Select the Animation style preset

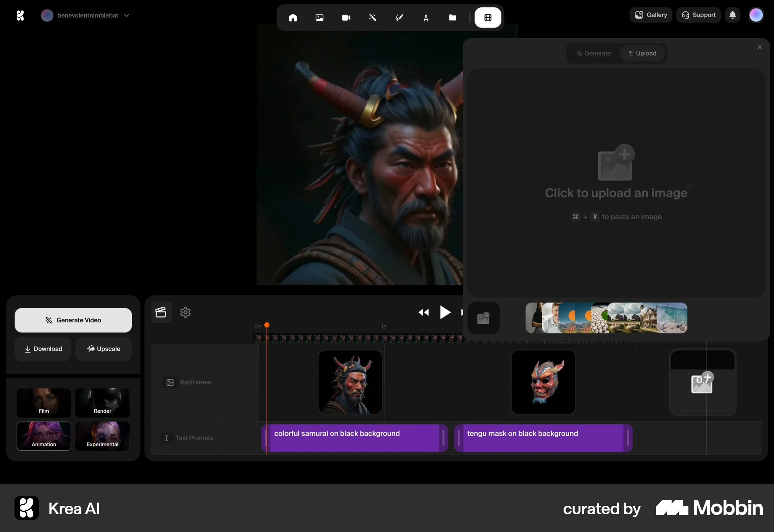click(44, 436)
